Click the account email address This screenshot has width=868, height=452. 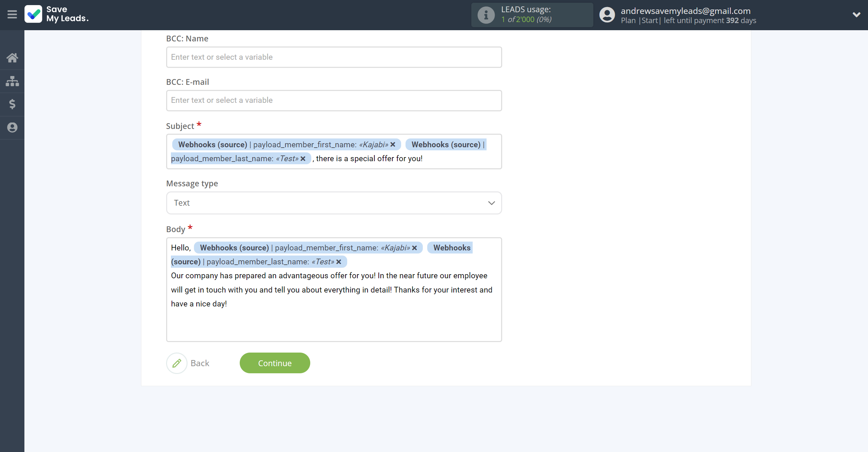pos(686,11)
